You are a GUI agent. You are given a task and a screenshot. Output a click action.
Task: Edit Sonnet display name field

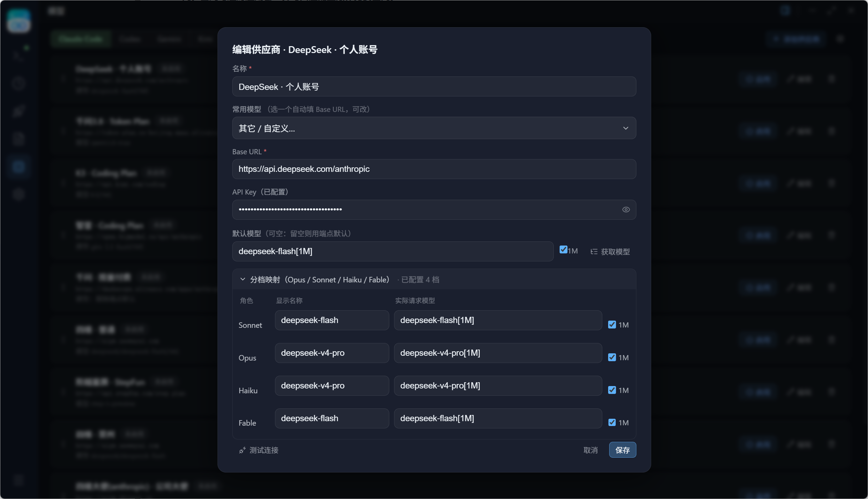click(x=332, y=320)
